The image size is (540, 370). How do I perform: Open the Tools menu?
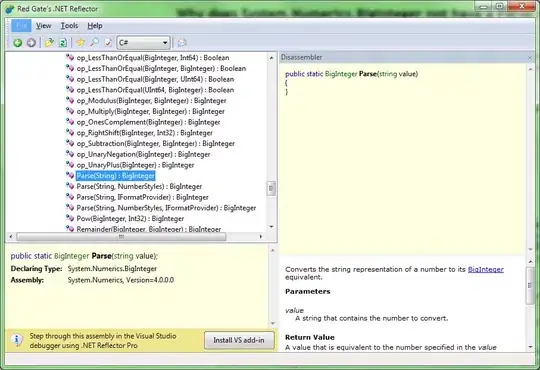[69, 26]
